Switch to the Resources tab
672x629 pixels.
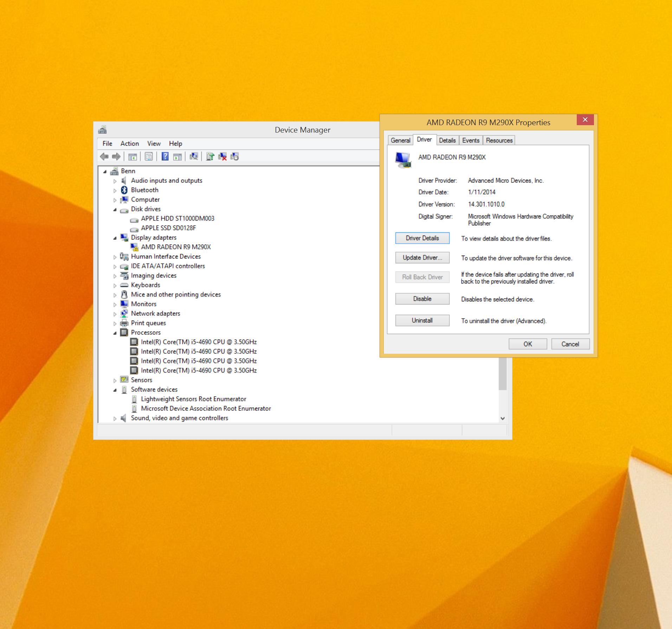[x=499, y=140]
